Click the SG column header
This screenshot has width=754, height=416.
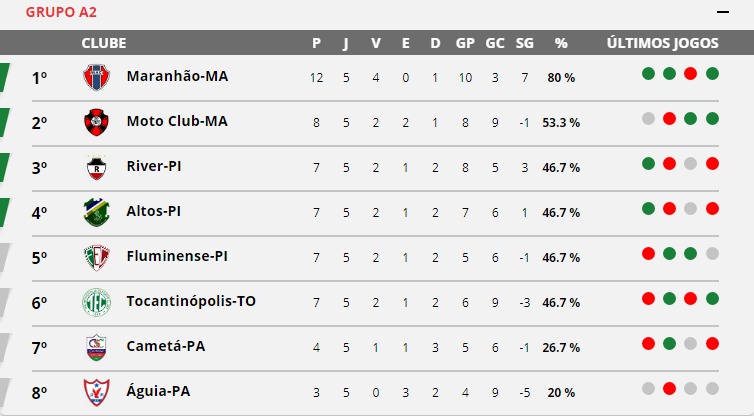525,43
